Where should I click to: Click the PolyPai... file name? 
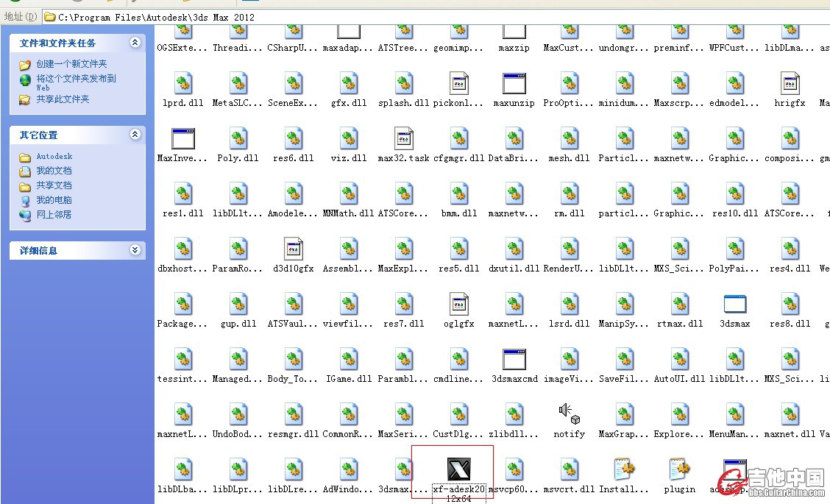[734, 269]
